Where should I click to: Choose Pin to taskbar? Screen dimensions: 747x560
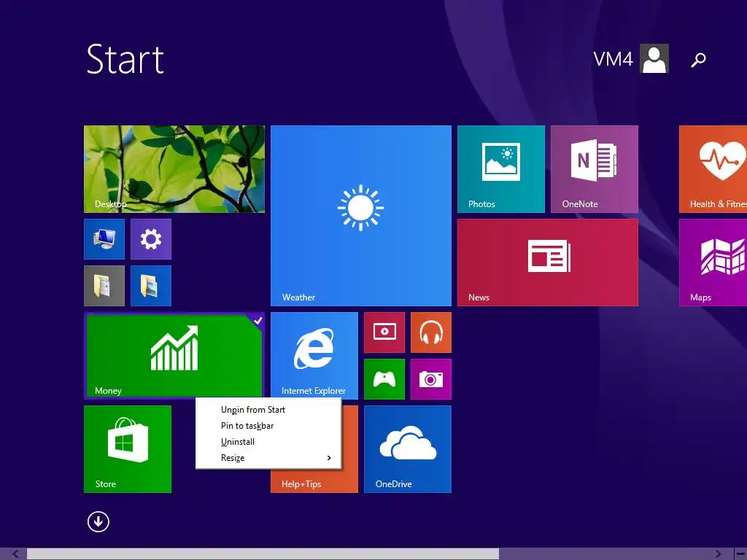point(268,426)
